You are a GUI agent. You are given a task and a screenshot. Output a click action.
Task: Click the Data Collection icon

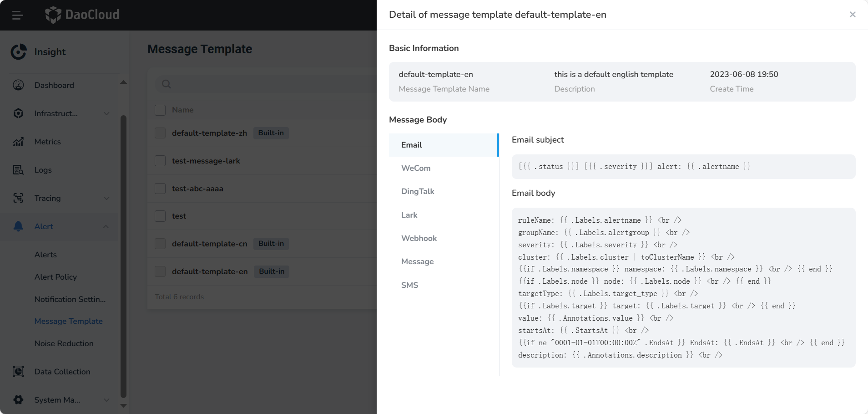pyautogui.click(x=18, y=372)
